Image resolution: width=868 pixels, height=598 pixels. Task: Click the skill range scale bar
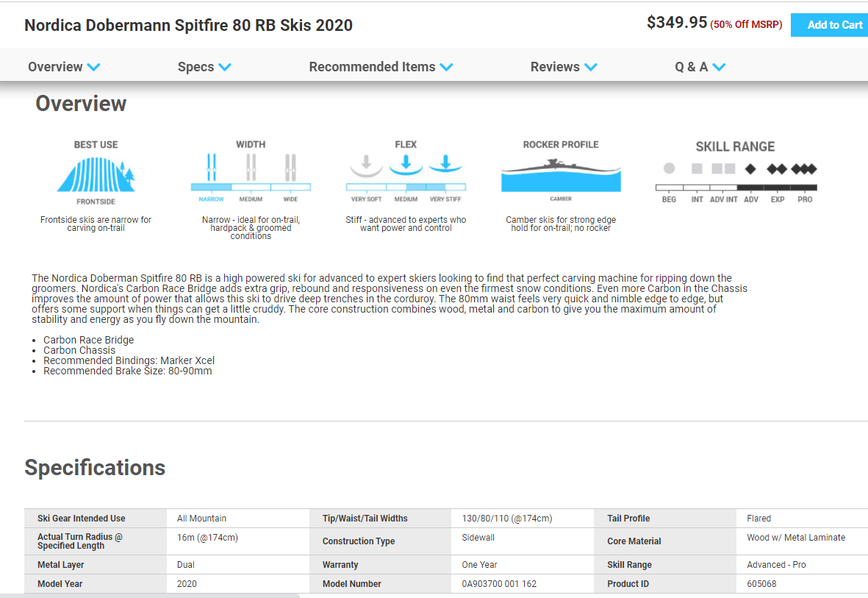click(736, 188)
